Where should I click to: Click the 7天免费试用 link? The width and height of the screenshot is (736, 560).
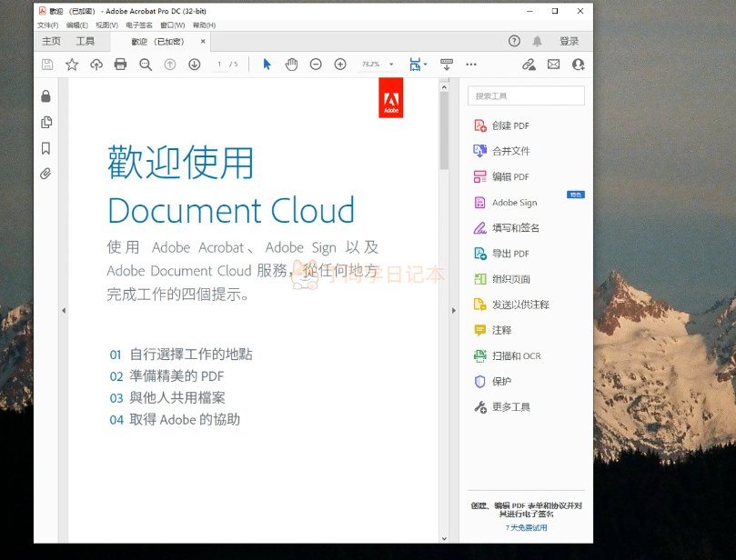(x=527, y=527)
